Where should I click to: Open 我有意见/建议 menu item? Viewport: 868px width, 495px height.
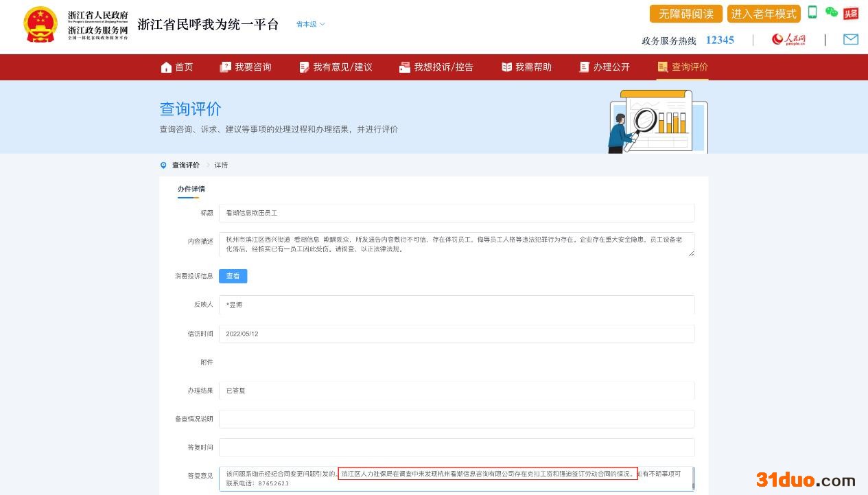pos(336,67)
